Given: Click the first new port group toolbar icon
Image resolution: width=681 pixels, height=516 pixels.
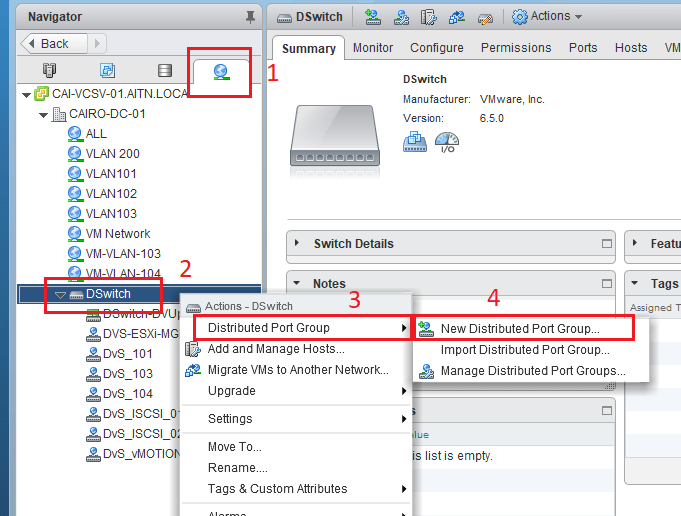Looking at the screenshot, I should coord(373,17).
